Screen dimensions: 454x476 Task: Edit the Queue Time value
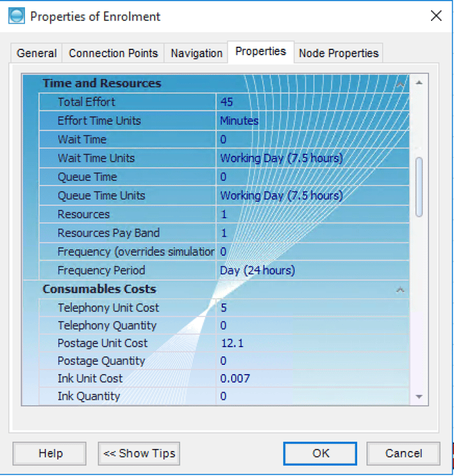click(x=313, y=177)
